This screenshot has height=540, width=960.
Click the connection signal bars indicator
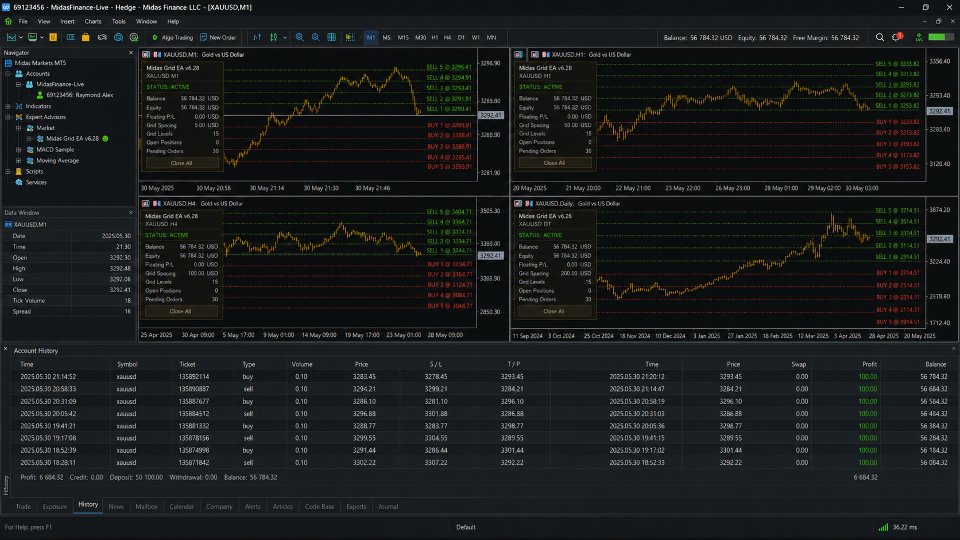click(883, 527)
